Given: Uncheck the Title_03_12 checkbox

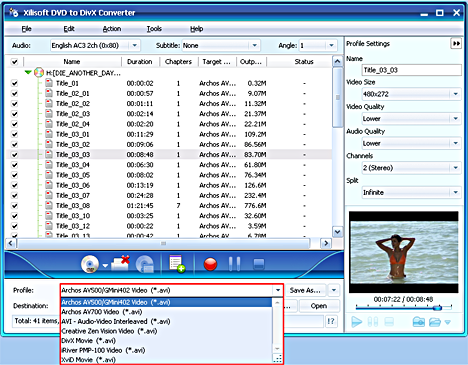Looking at the screenshot, I should coord(14,226).
